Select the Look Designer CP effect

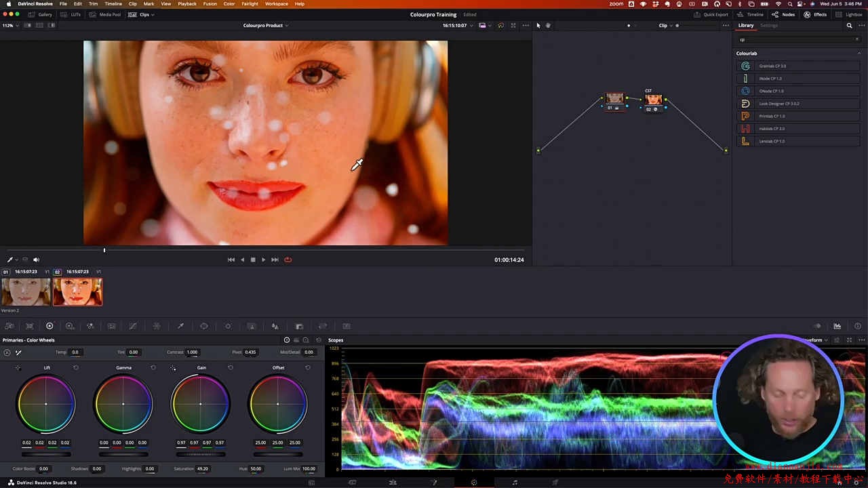point(778,104)
